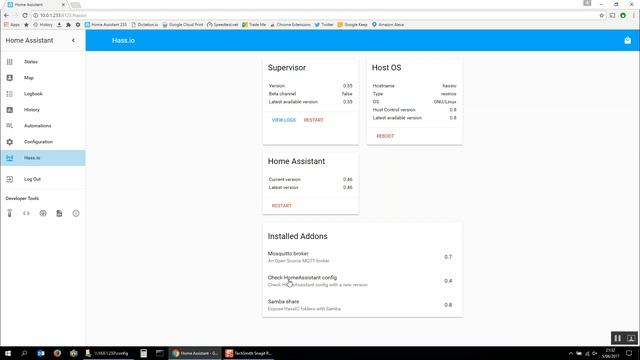640x360 pixels.
Task: Open the States developer tool code icon
Action: (x=26, y=213)
